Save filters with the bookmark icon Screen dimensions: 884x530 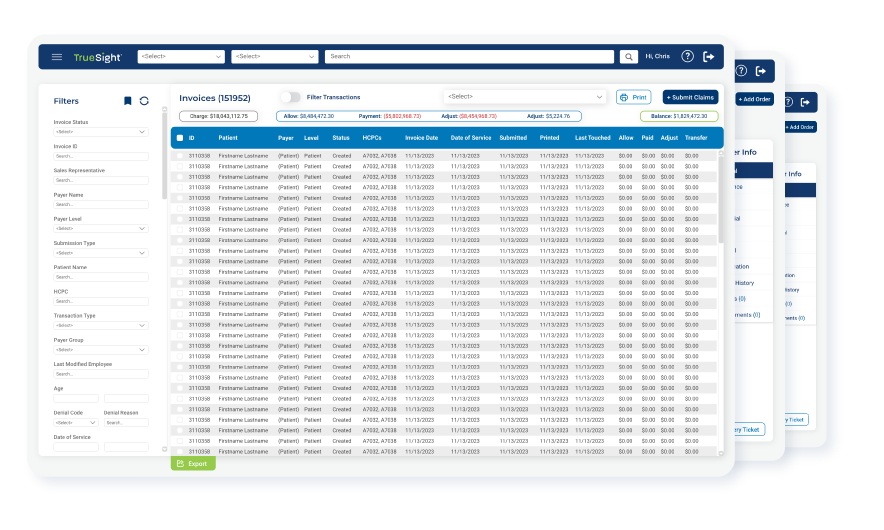tap(127, 101)
